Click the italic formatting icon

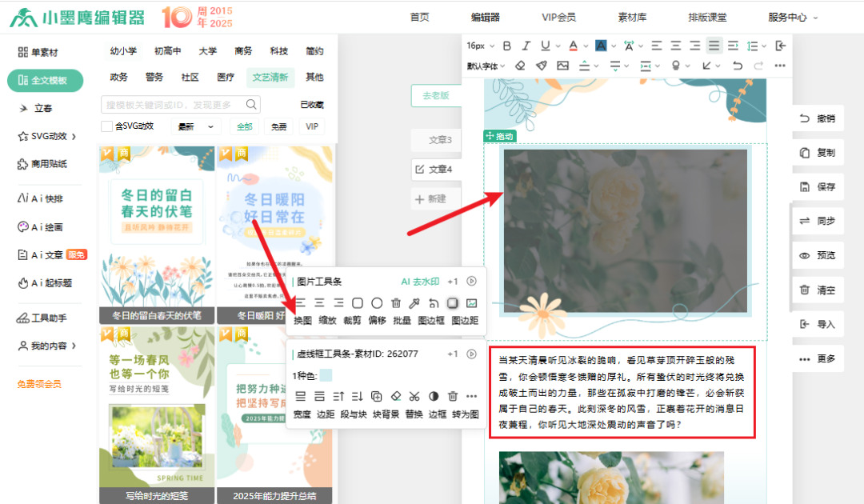click(526, 46)
